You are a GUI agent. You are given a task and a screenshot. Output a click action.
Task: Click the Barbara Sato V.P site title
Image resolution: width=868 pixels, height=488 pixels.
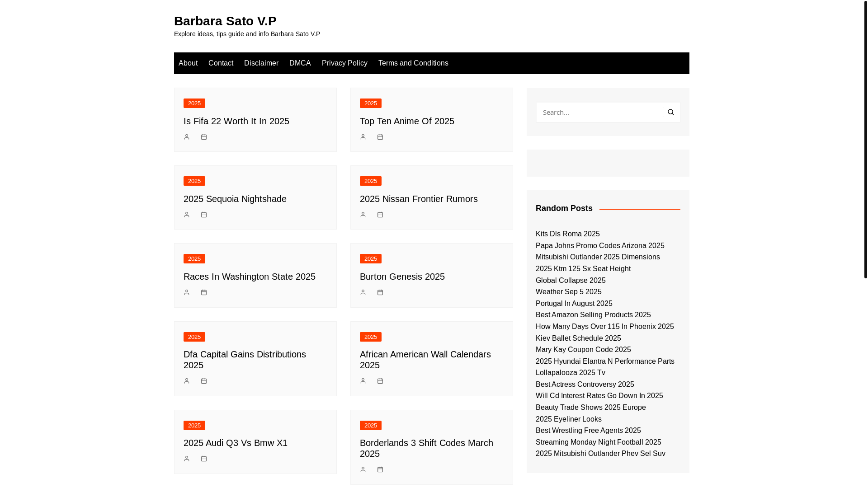point(225,21)
